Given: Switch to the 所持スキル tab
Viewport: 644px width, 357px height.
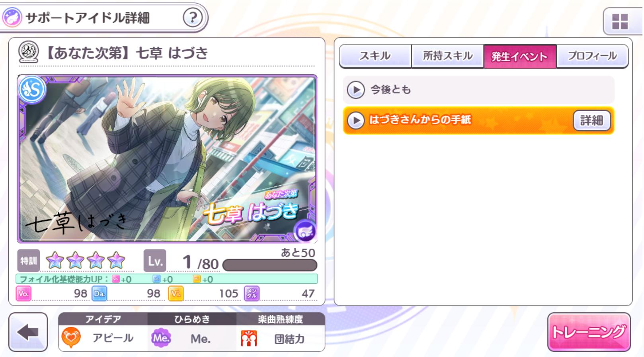Looking at the screenshot, I should pos(447,56).
